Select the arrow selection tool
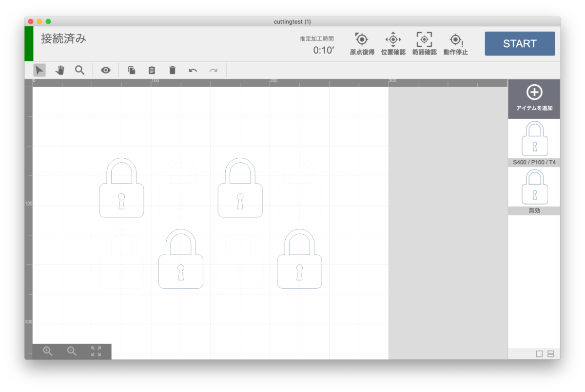 pyautogui.click(x=39, y=70)
